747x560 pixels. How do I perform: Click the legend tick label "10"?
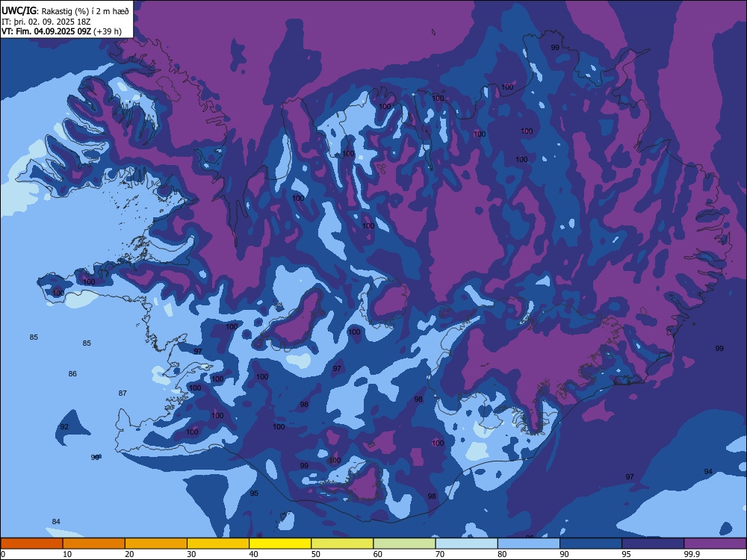click(x=67, y=554)
